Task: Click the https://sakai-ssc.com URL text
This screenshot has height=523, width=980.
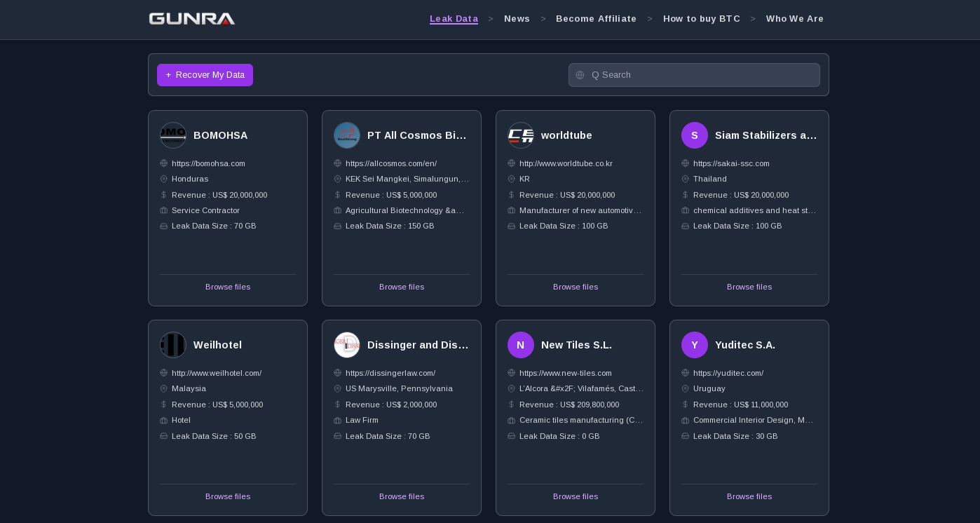Action: [731, 163]
